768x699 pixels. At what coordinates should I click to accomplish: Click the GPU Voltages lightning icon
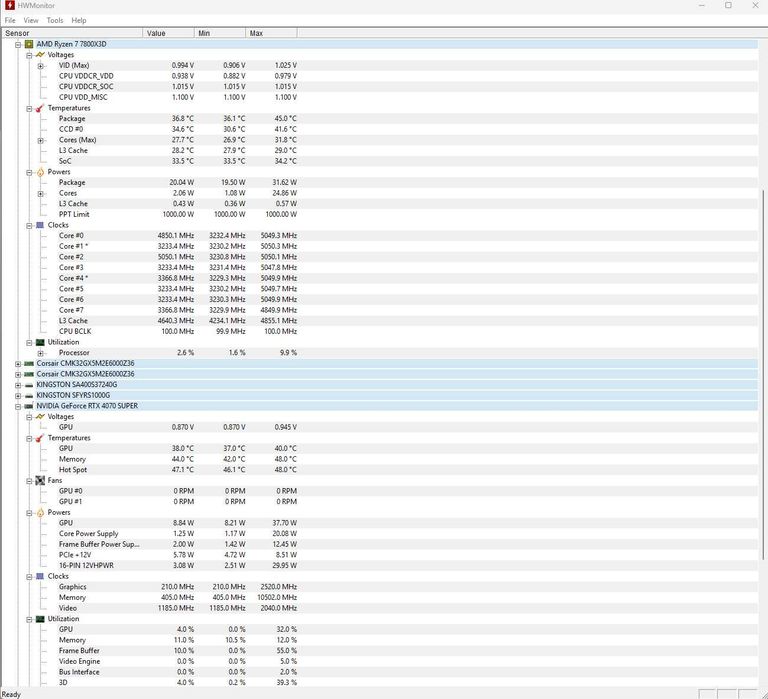point(40,416)
